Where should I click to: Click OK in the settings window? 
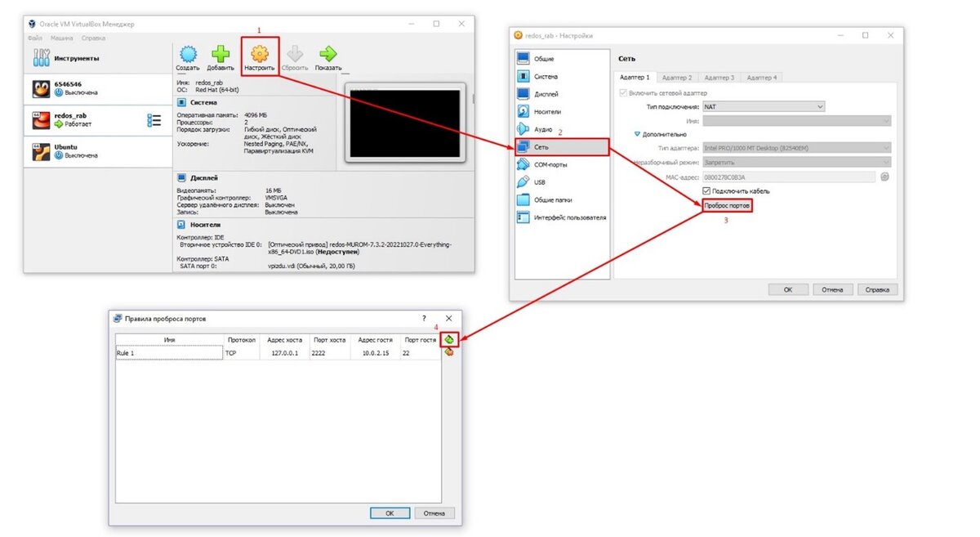coord(788,289)
